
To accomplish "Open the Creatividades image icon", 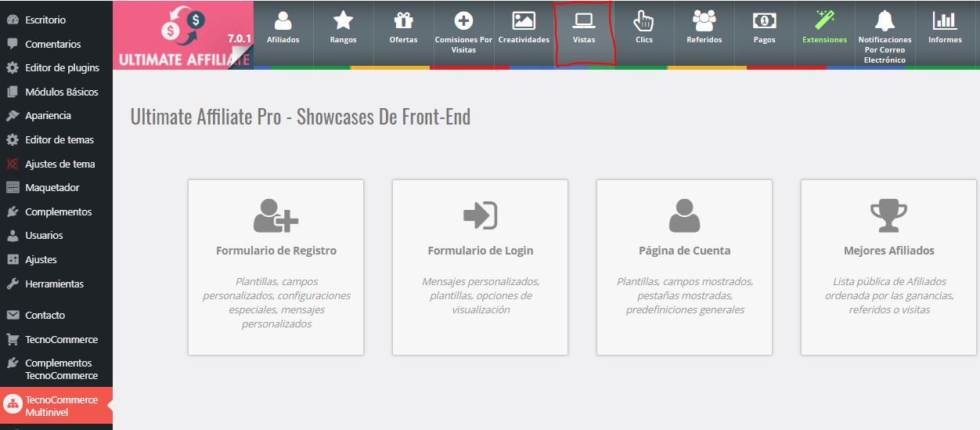I will pos(524,21).
